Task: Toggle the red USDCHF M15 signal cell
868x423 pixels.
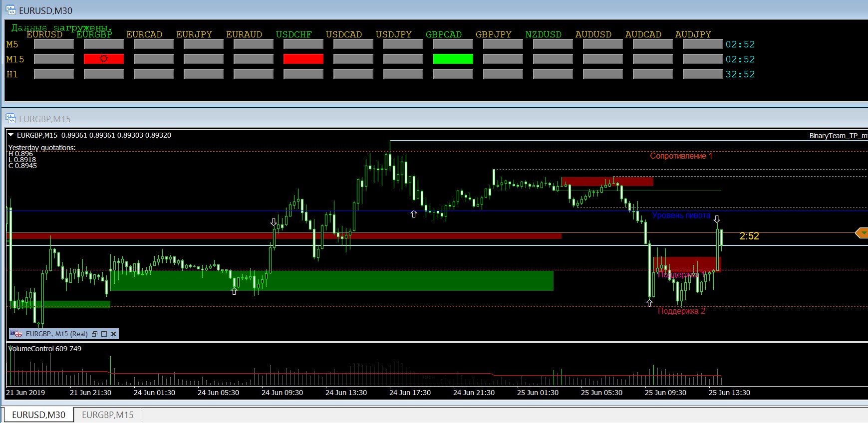Action: (x=303, y=59)
